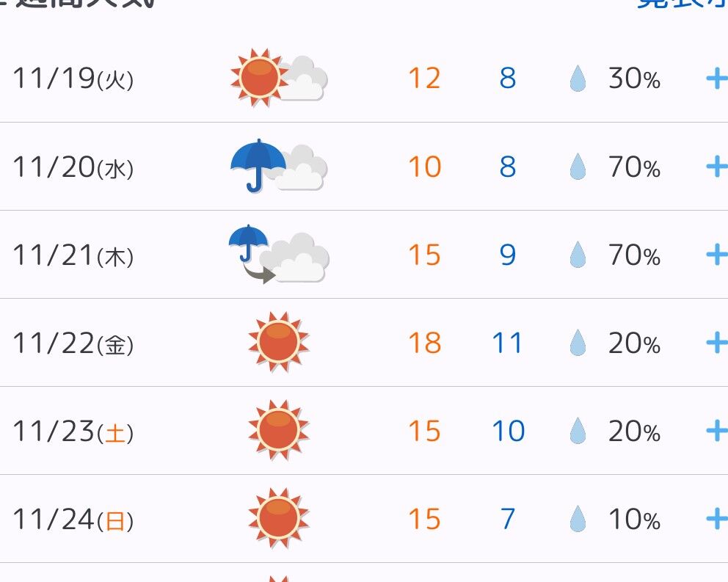
Task: Click the rain-to-cloudy icon for 11/21
Action: [279, 255]
